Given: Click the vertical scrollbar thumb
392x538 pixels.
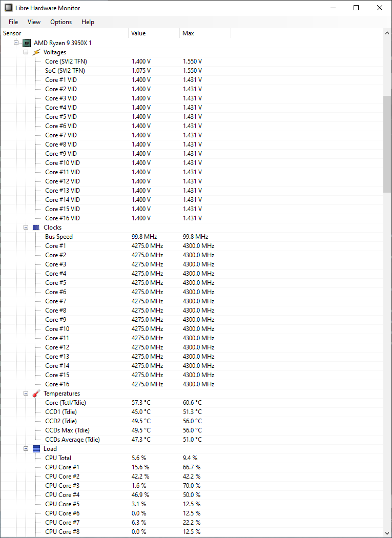Looking at the screenshot, I should 387,144.
